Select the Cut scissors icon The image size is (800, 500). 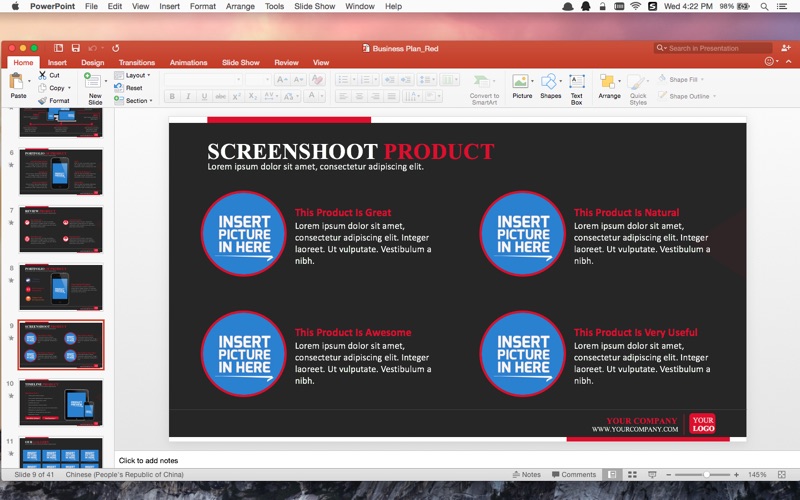pyautogui.click(x=42, y=75)
